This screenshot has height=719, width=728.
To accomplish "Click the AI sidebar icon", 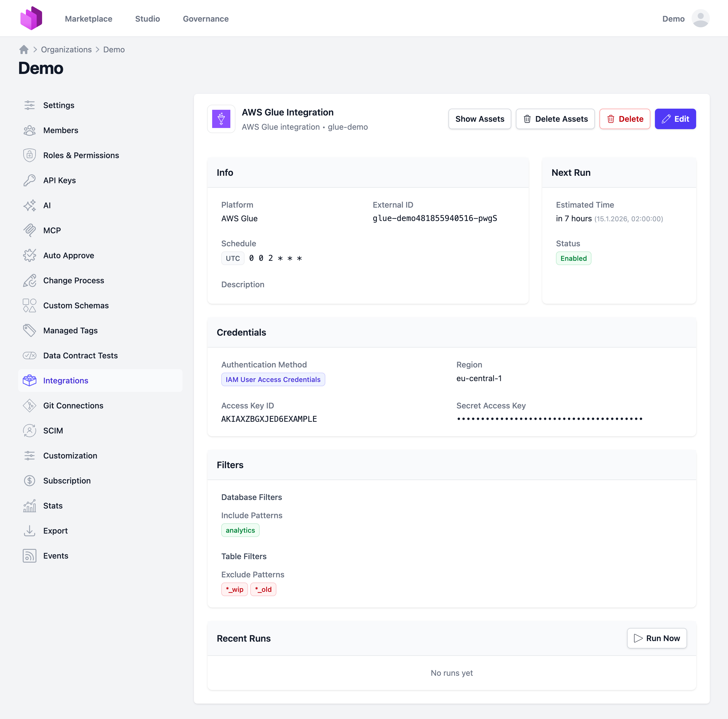I will coord(30,205).
